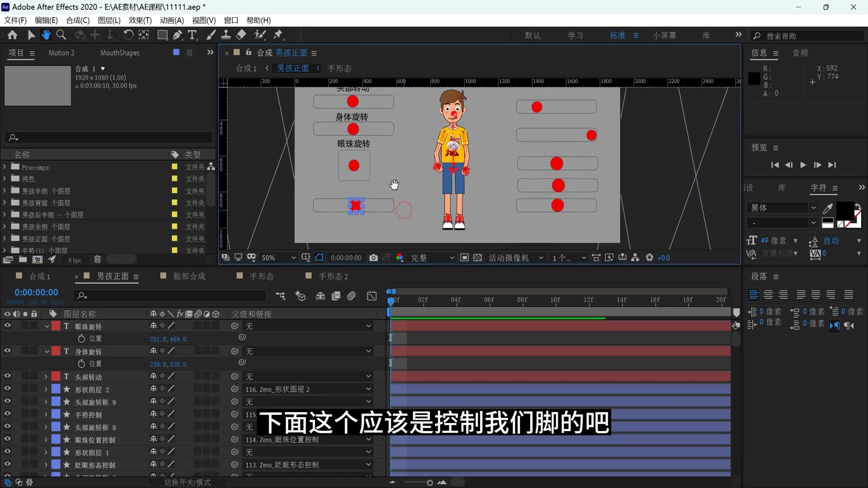Switch to the 手形态 2 timeline tab

(333, 276)
